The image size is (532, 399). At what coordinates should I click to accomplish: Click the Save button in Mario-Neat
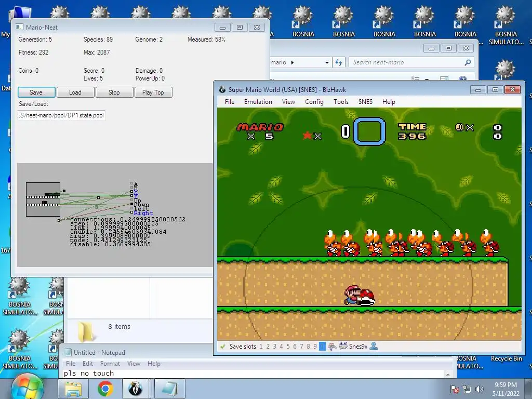pos(36,92)
